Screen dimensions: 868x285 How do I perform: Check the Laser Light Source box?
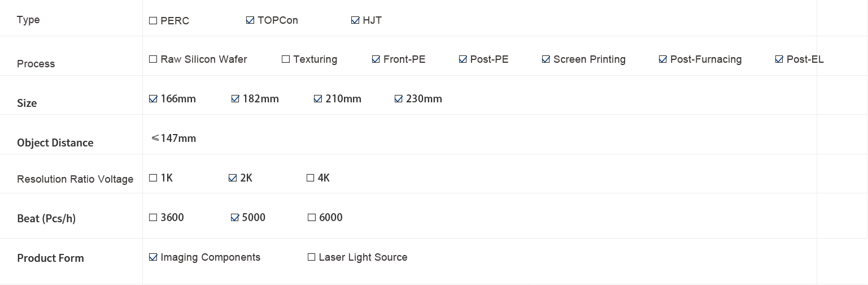[311, 257]
